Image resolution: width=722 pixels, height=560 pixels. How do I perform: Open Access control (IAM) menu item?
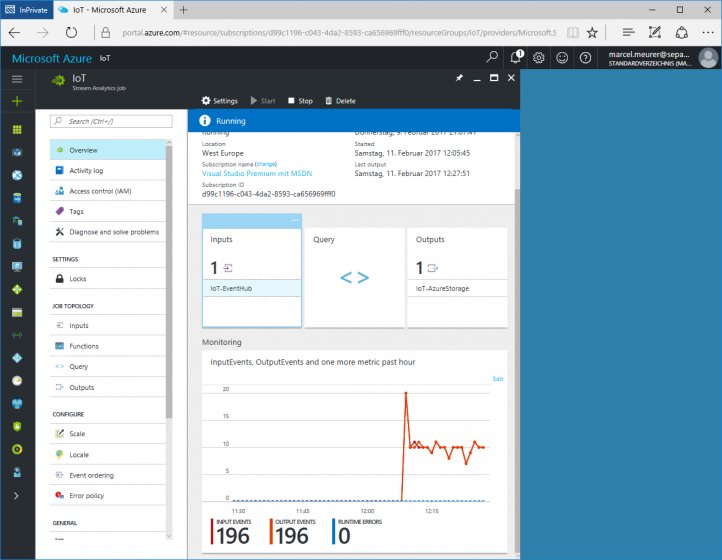pos(100,191)
